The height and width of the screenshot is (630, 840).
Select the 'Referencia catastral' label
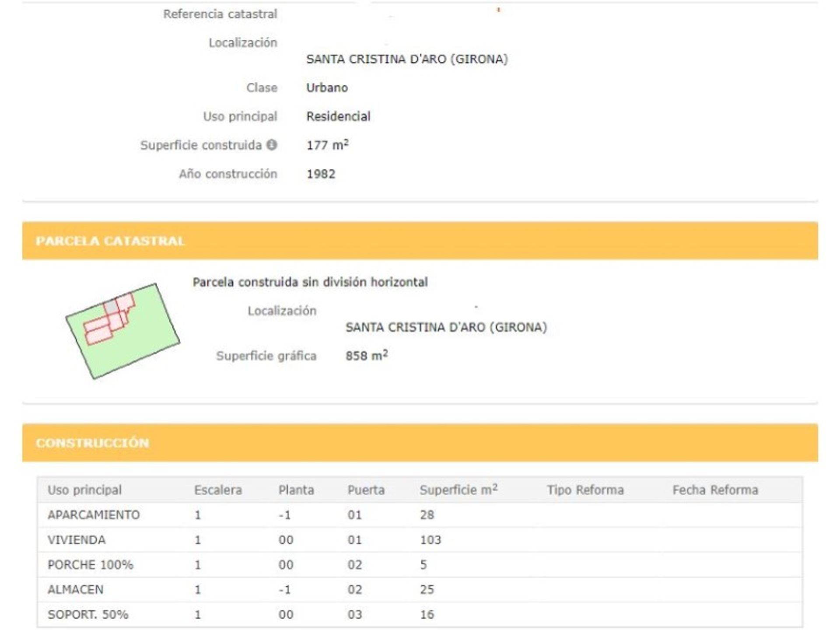pos(220,14)
